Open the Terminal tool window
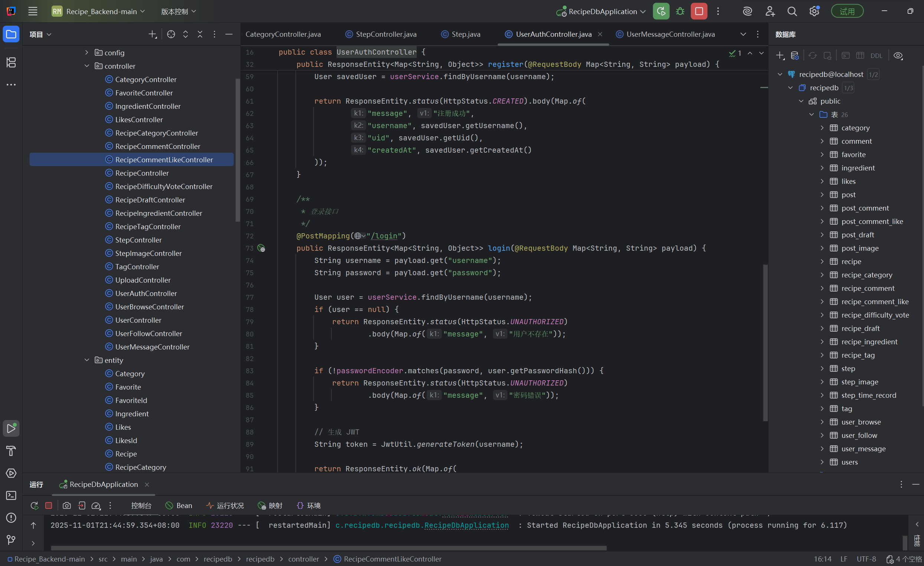The image size is (924, 566). pyautogui.click(x=11, y=495)
